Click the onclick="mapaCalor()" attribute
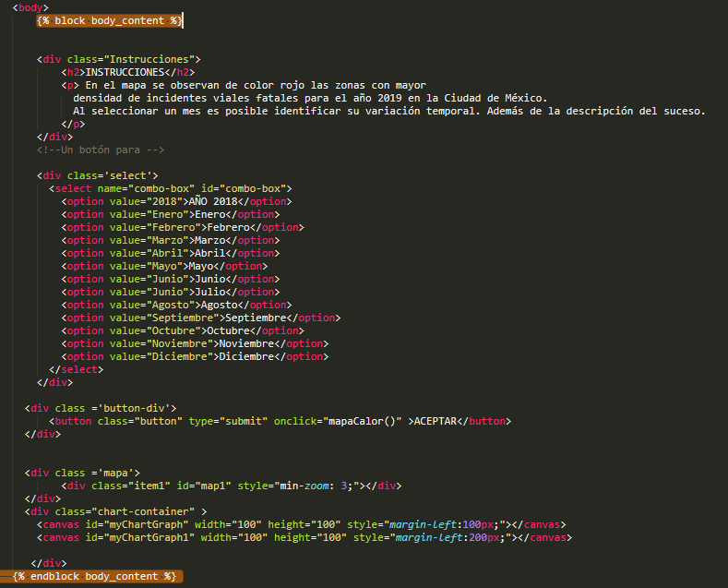Image resolution: width=728 pixels, height=588 pixels. tap(338, 421)
